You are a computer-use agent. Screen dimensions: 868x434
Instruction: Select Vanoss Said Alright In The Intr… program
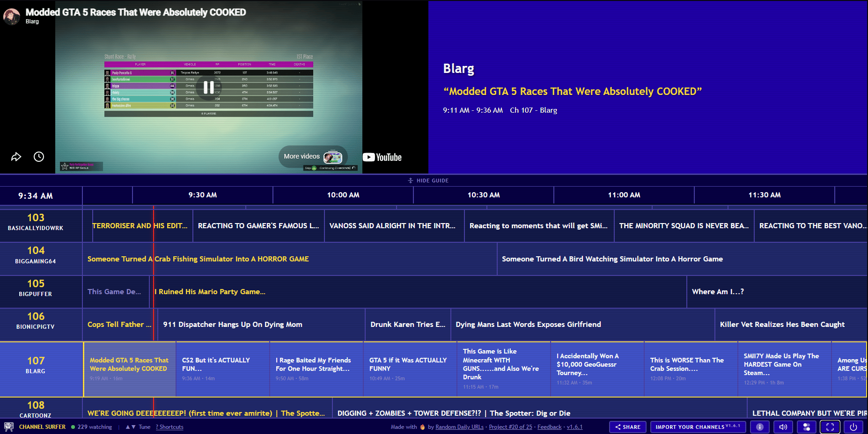tap(394, 225)
